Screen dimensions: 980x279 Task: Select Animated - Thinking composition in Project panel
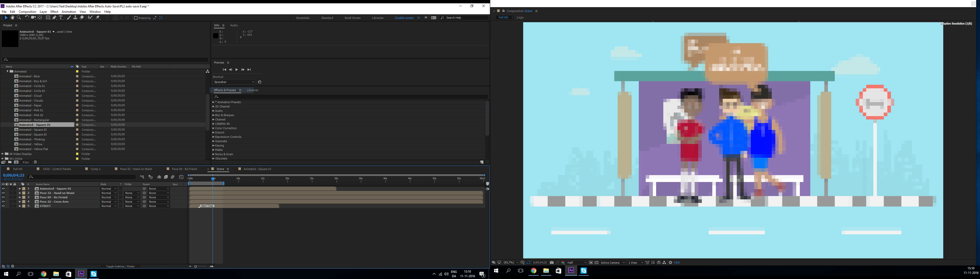(32, 139)
